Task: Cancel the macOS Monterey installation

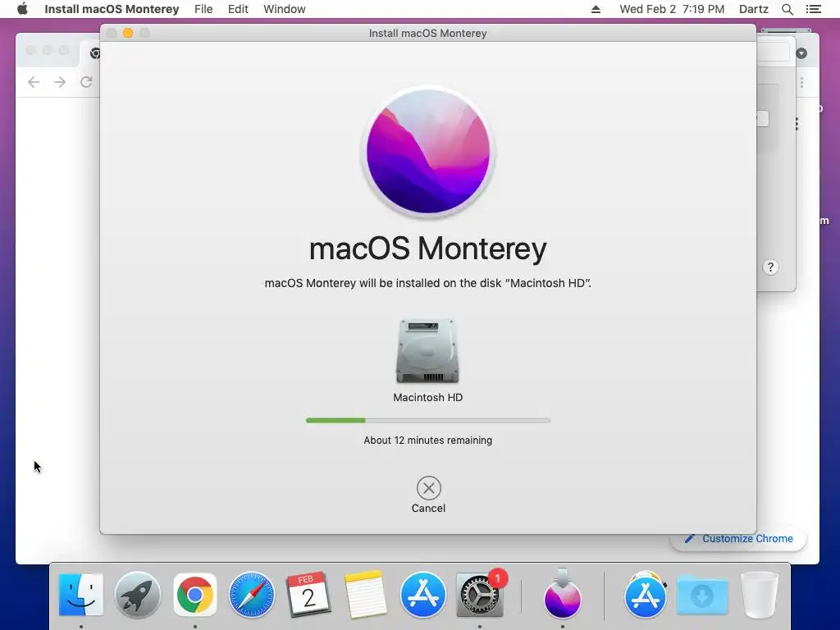Action: point(428,488)
